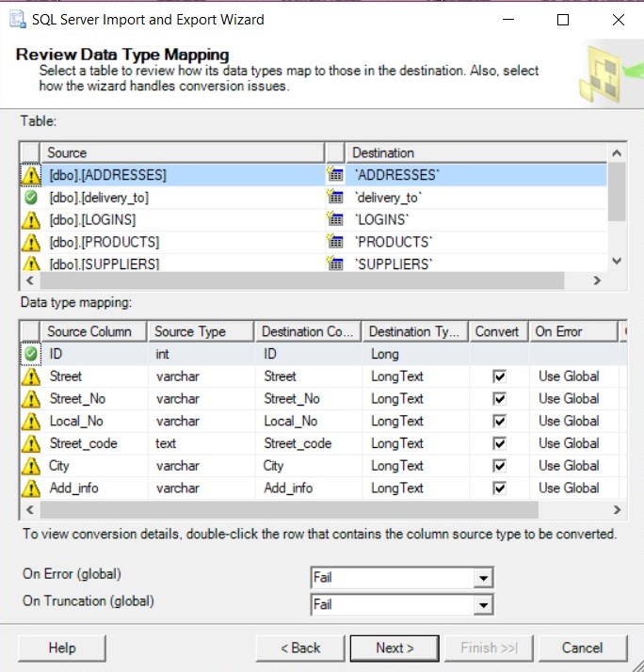Click the Source Type header
Image resolution: width=644 pixels, height=672 pixels.
tap(201, 331)
